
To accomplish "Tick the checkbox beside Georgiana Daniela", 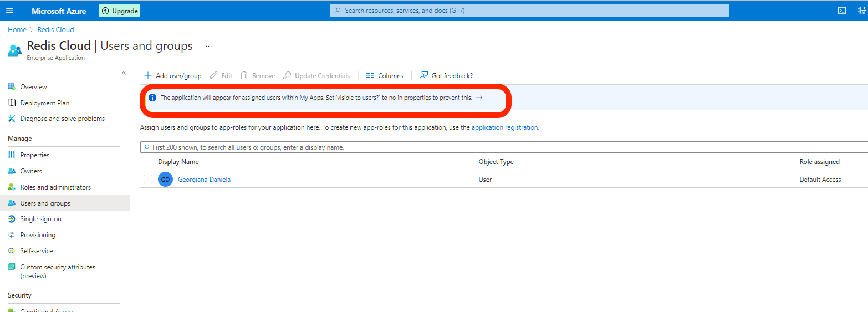I will pyautogui.click(x=148, y=179).
